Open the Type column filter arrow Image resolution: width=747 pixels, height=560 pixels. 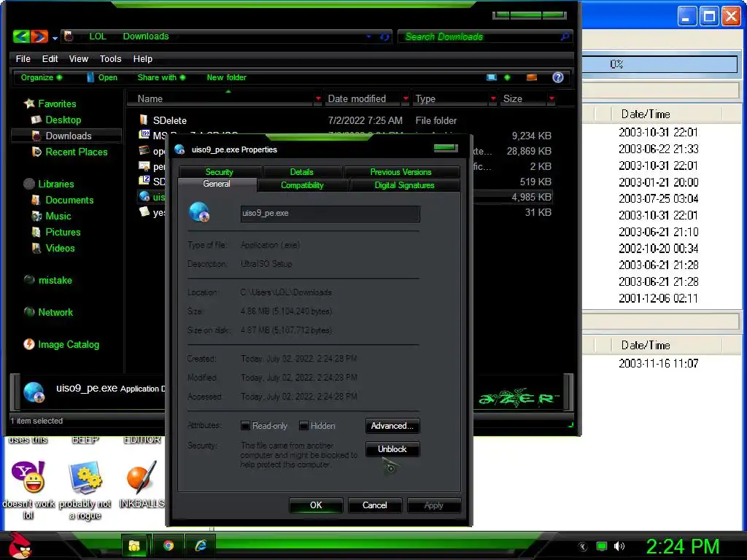493,98
